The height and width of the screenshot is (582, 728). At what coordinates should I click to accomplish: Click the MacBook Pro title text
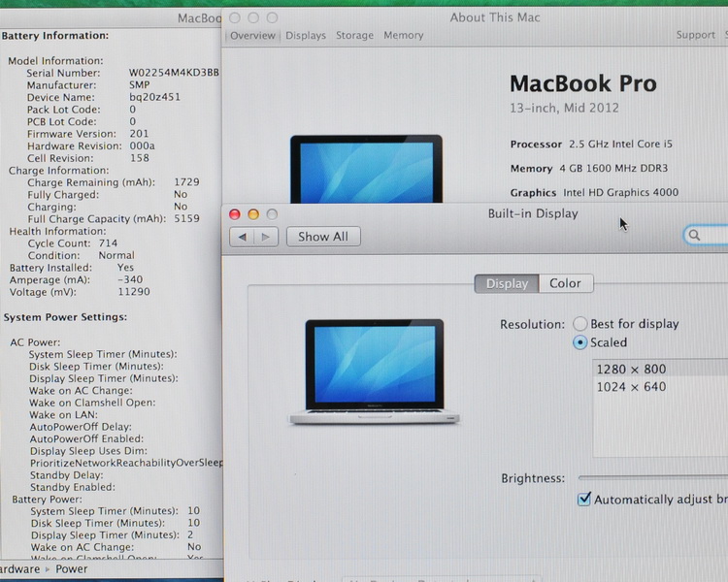coord(583,84)
